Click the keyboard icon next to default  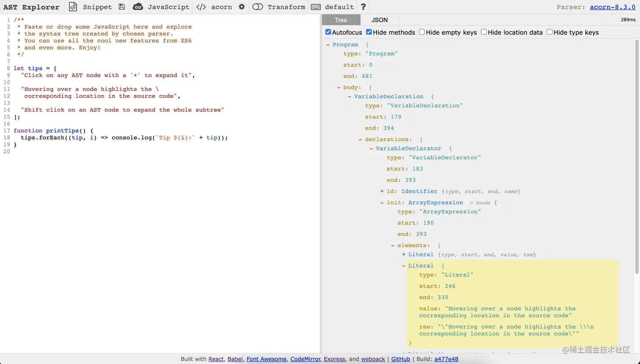pos(316,7)
